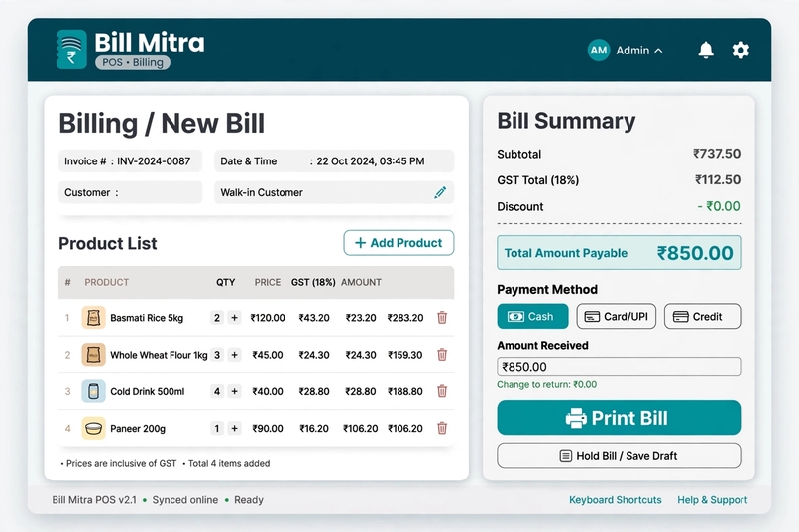The image size is (799, 532).
Task: Select Cash payment method
Action: 532,316
